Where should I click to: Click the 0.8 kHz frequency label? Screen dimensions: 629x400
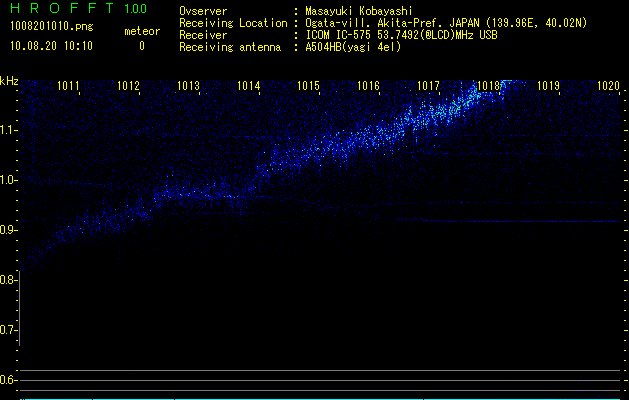click(8, 280)
